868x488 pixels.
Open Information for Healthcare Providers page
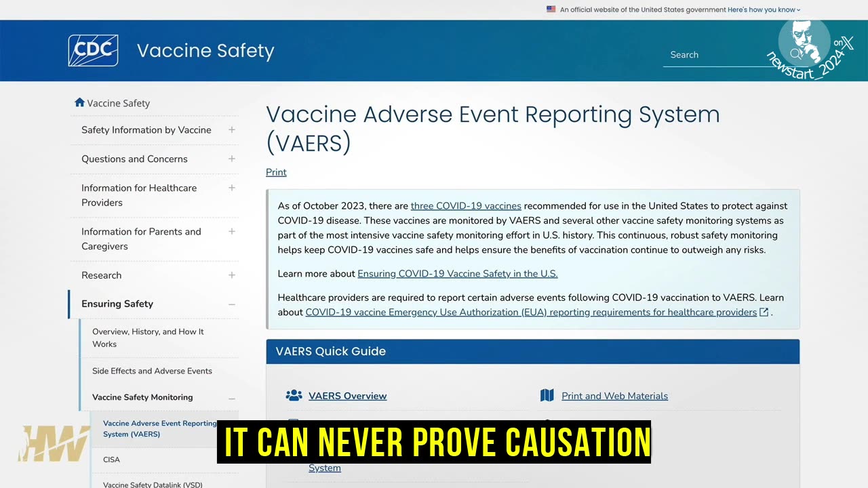click(139, 195)
